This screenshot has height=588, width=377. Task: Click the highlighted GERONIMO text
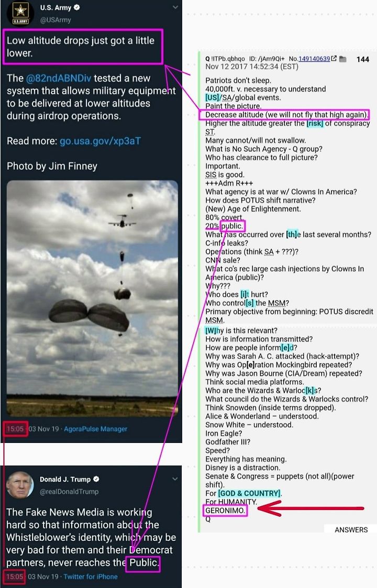(225, 511)
